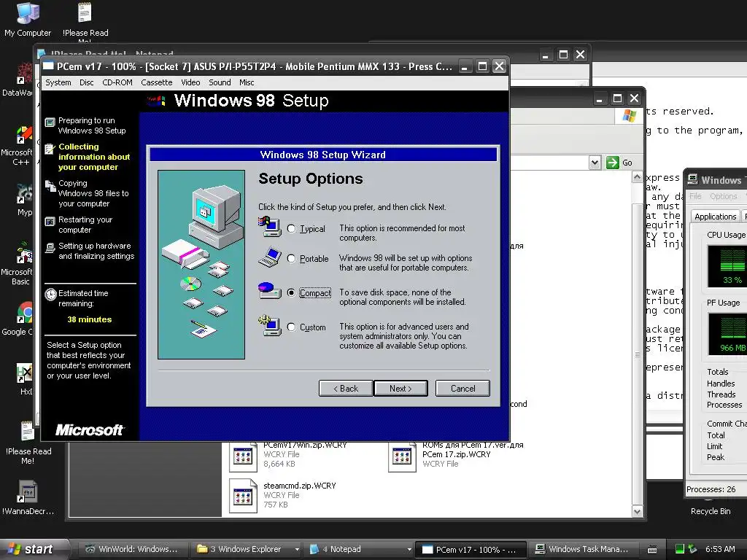
Task: Open the Video menu in PCem
Action: [190, 82]
